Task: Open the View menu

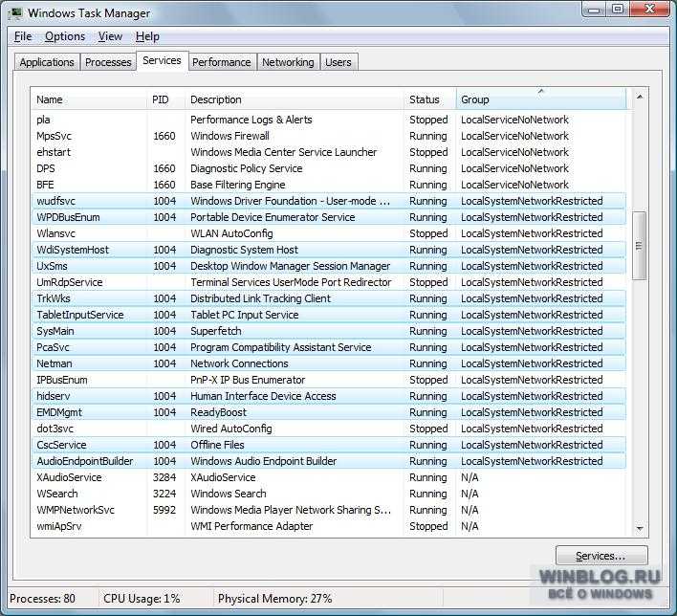Action: [110, 36]
